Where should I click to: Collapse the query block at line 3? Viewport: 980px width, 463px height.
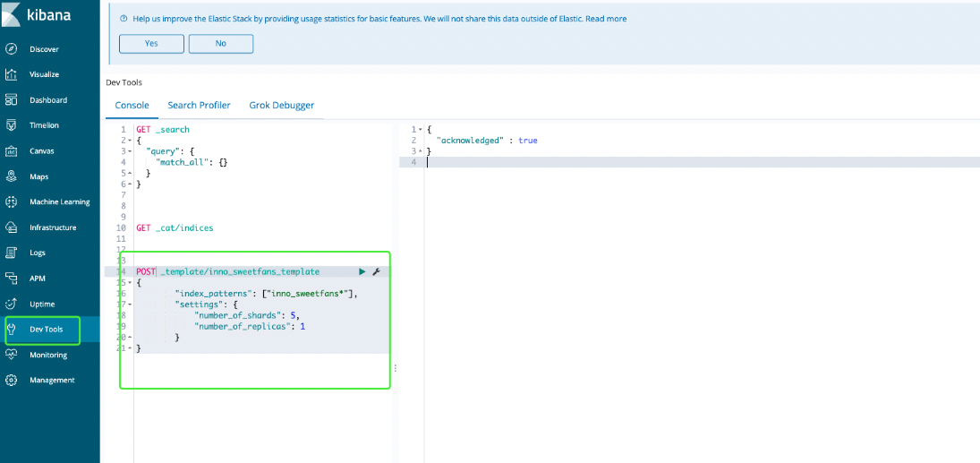click(x=131, y=151)
